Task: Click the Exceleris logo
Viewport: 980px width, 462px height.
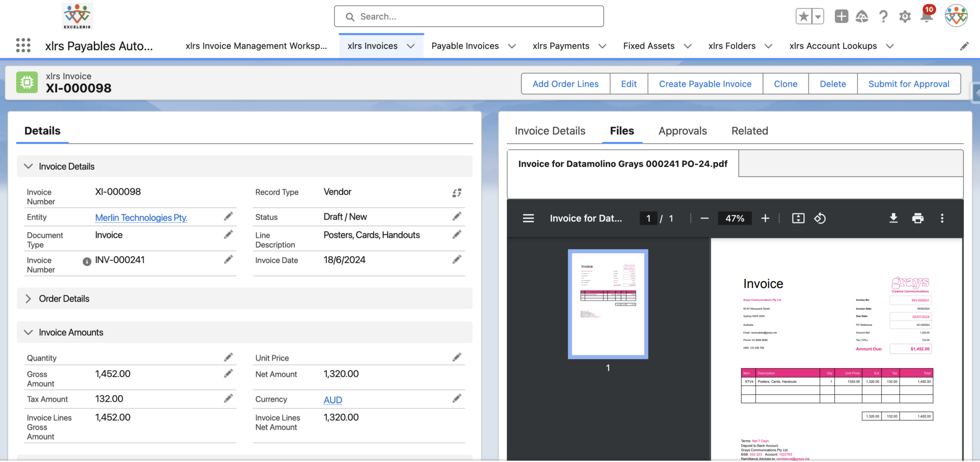Action: click(x=77, y=16)
